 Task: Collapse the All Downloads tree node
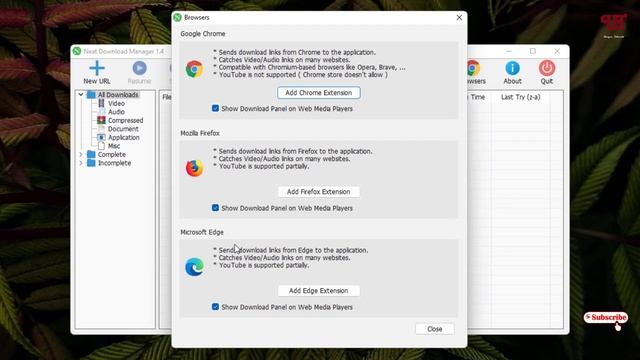tap(81, 95)
